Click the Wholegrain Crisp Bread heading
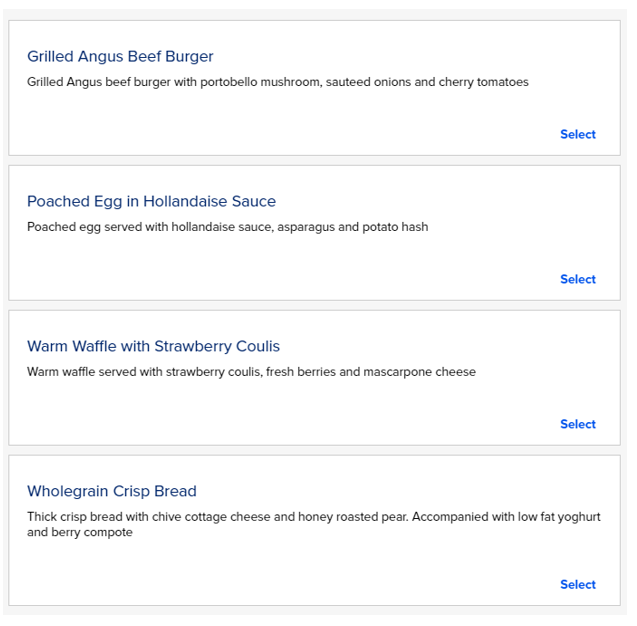Image resolution: width=637 pixels, height=626 pixels. click(112, 491)
